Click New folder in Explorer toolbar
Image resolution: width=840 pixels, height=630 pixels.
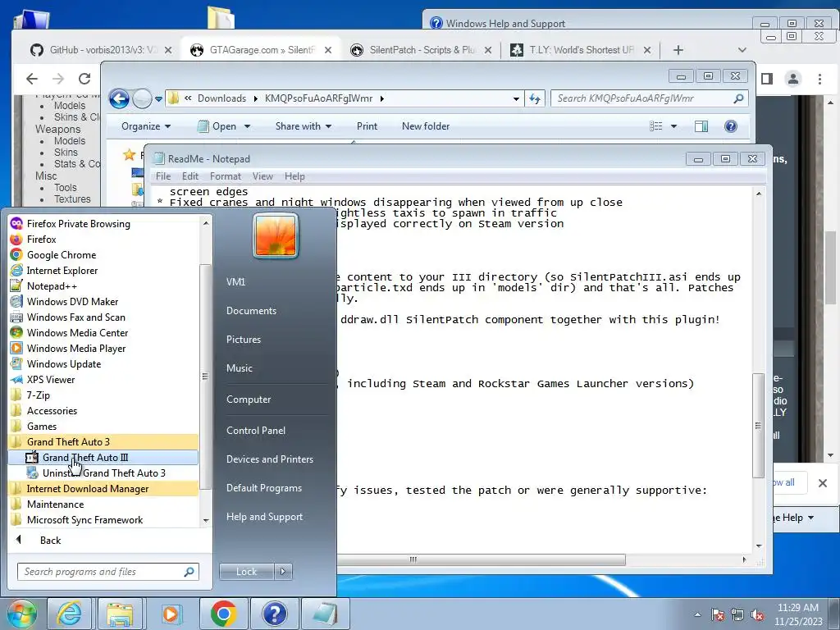[426, 126]
